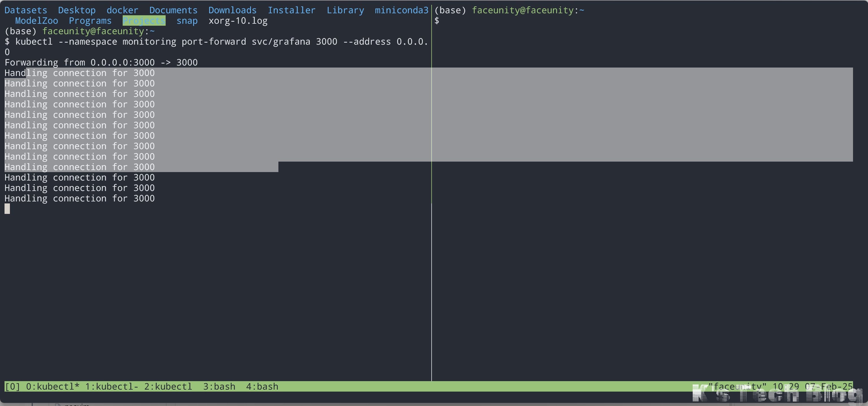Screen dimensions: 868x406
Task: Click the last "Handling connection for 3000" line
Action: pyautogui.click(x=79, y=198)
